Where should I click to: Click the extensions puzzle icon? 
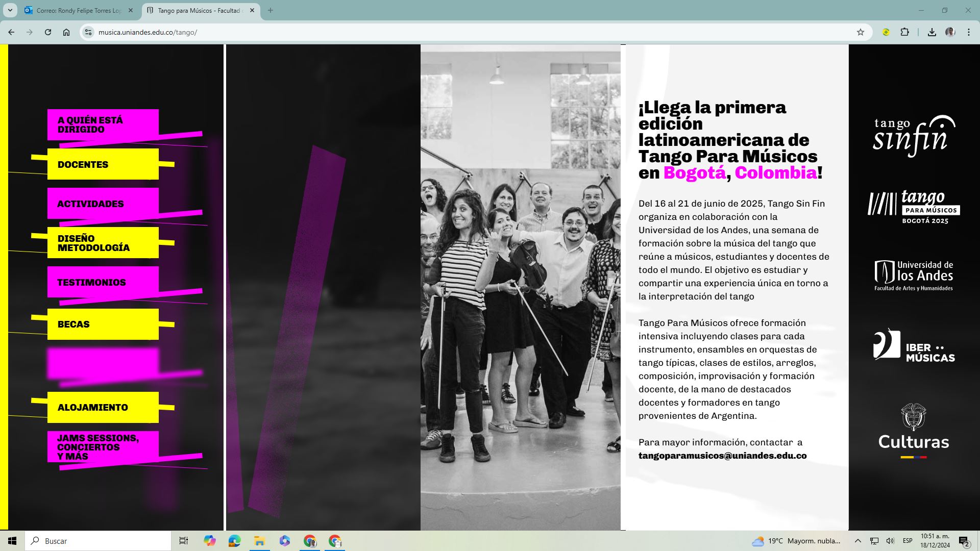tap(904, 32)
